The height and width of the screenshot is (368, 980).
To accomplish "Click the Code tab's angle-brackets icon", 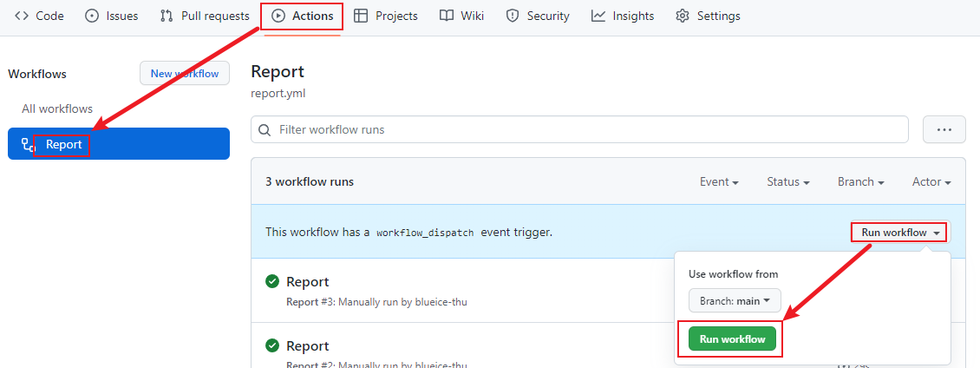I will click(22, 16).
